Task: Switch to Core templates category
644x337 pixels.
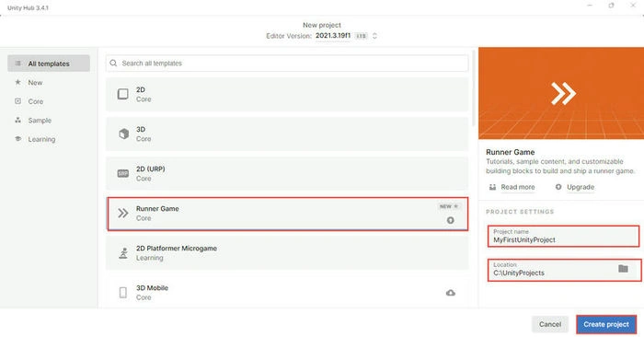Action: 36,101
